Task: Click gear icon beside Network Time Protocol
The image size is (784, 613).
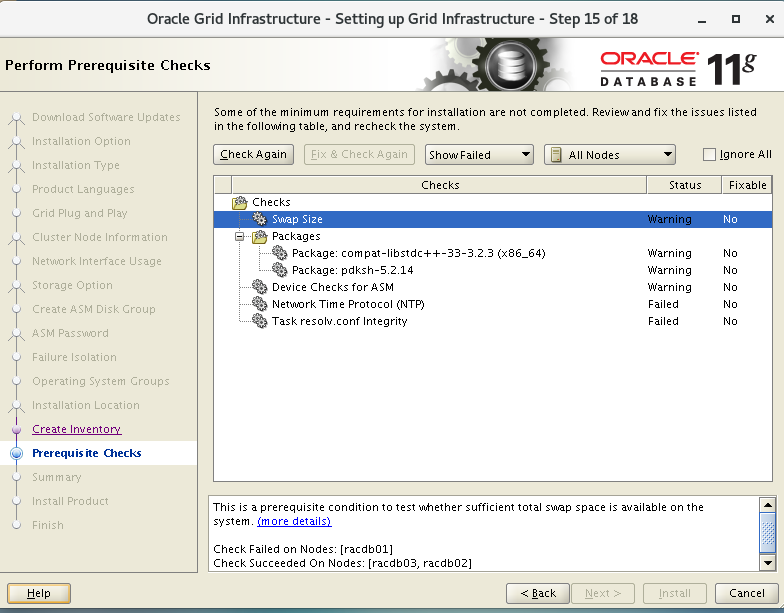Action: pos(260,304)
